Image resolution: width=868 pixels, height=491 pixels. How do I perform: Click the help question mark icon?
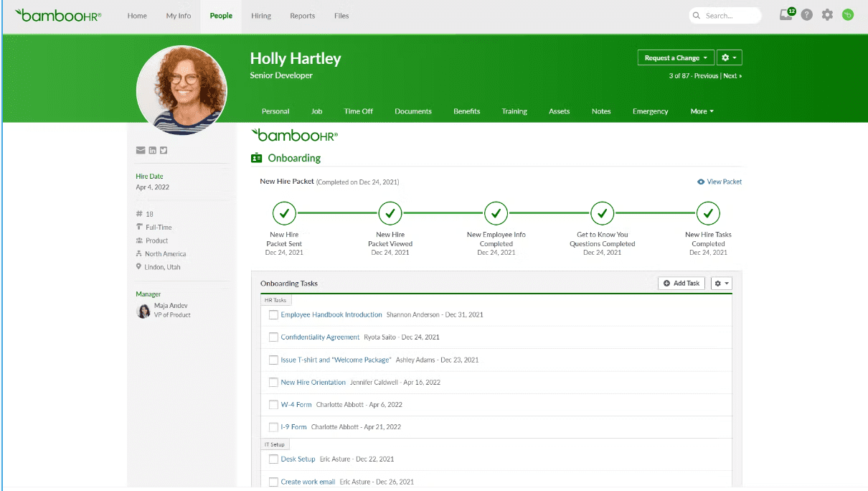click(806, 14)
